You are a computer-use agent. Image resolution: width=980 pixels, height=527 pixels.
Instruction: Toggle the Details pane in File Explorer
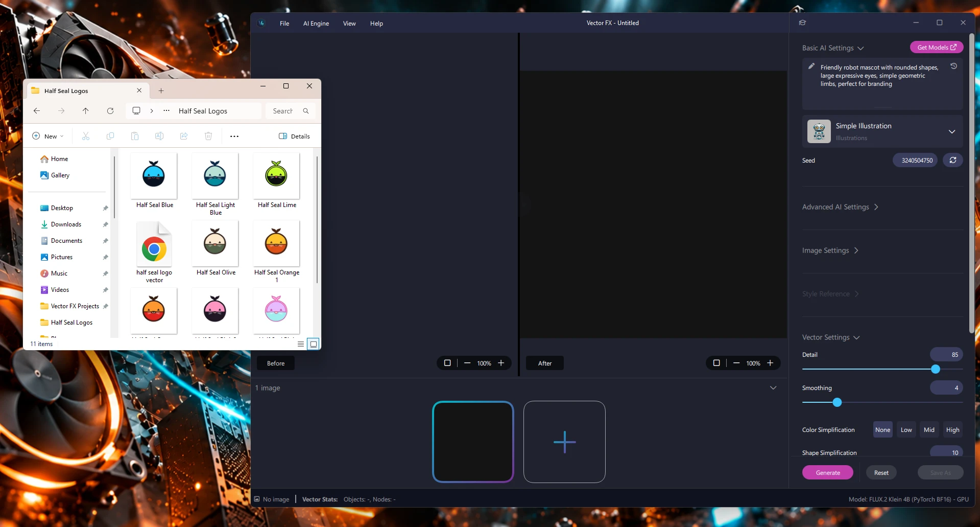pyautogui.click(x=294, y=136)
